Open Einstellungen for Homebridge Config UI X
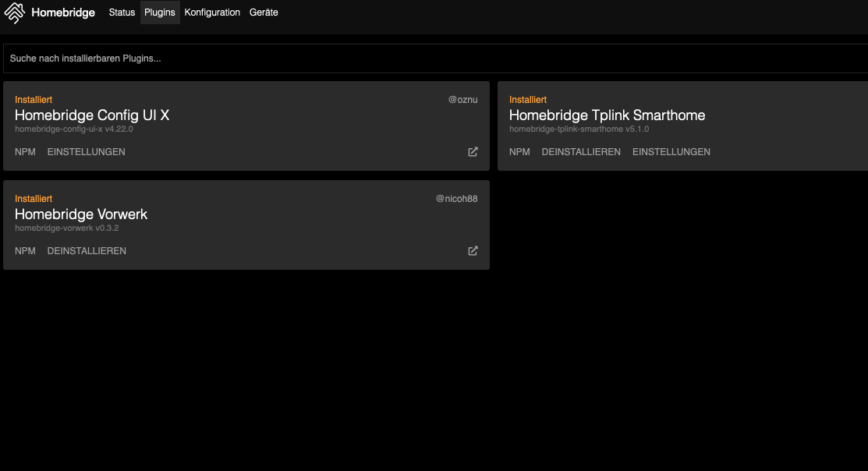Screen dimensions: 868x471 [86, 152]
